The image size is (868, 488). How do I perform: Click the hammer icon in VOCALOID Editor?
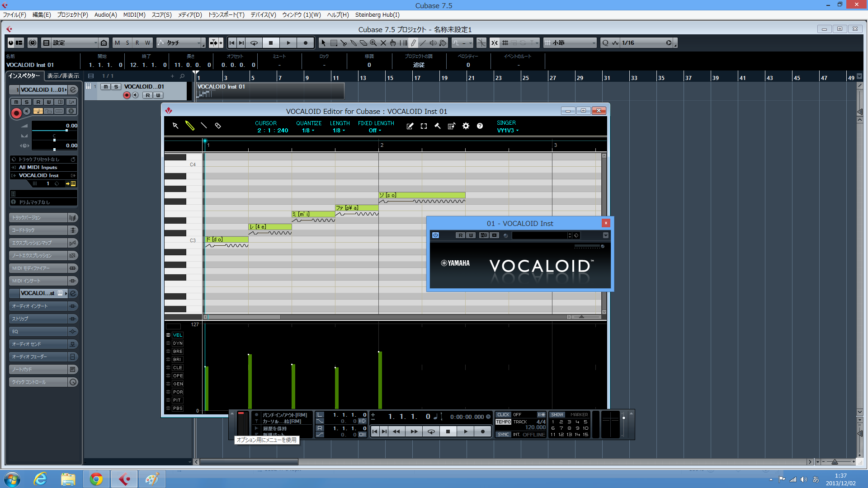438,126
